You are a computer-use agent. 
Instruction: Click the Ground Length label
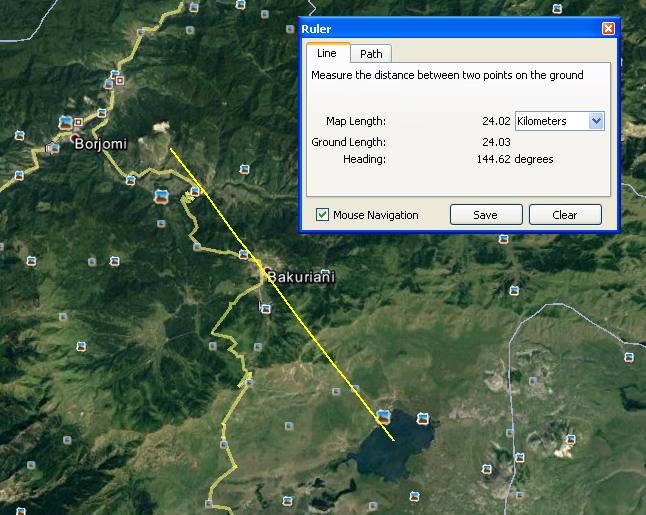[x=349, y=142]
